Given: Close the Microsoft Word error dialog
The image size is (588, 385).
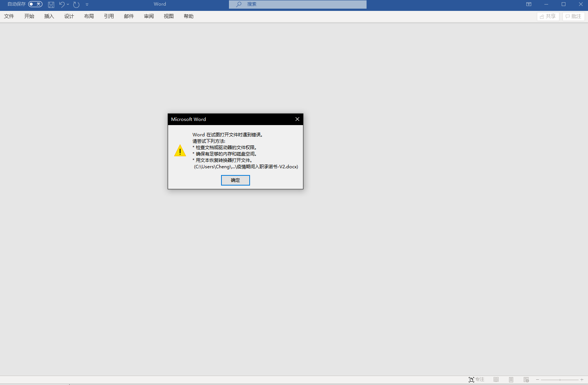Looking at the screenshot, I should (297, 119).
